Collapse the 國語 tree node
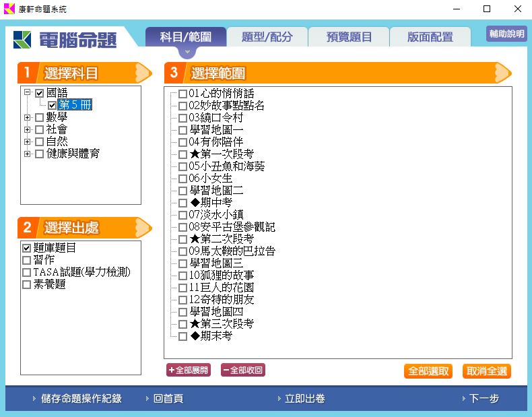 27,92
